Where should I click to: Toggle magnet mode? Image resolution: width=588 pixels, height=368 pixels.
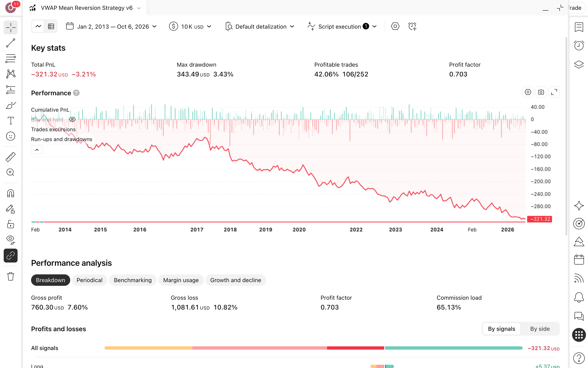coord(11,193)
